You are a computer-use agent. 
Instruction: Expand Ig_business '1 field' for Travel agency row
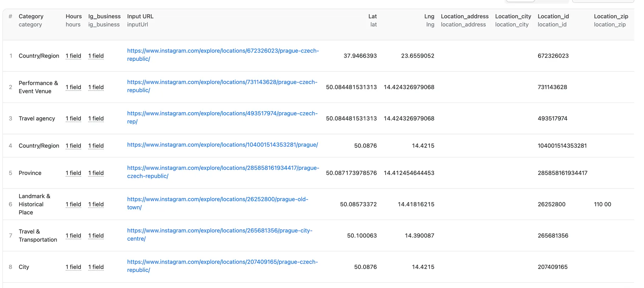coord(96,118)
